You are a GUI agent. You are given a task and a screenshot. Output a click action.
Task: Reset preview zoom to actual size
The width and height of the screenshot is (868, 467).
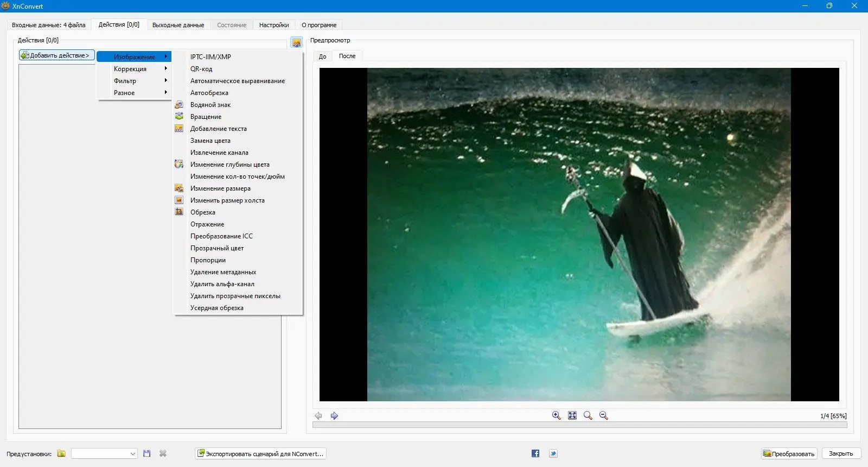point(588,415)
